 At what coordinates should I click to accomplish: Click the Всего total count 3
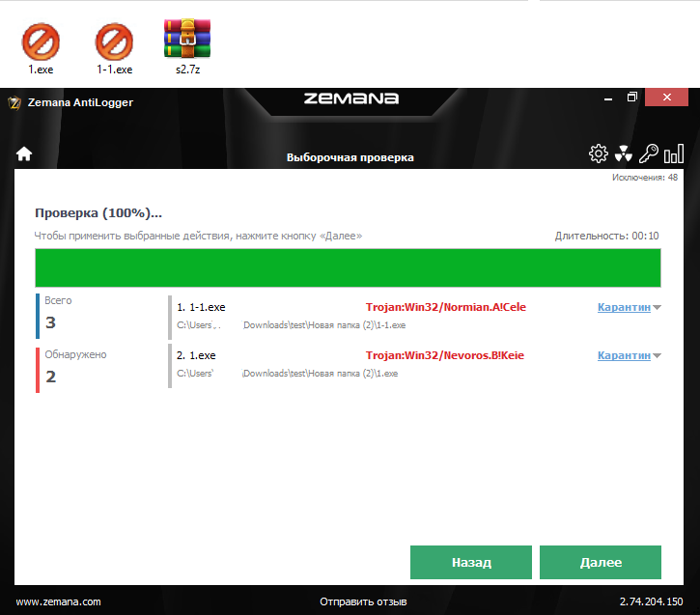click(50, 321)
